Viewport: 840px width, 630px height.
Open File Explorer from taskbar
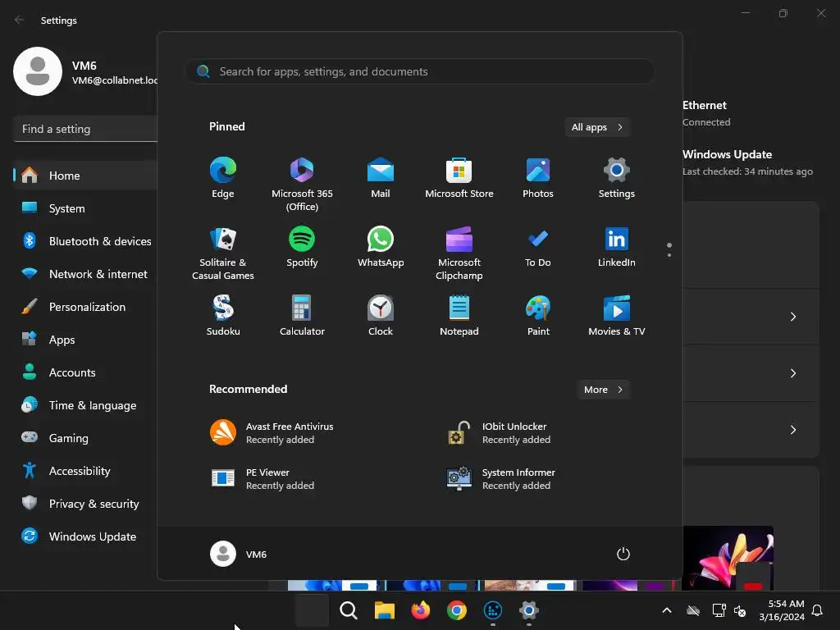[384, 610]
